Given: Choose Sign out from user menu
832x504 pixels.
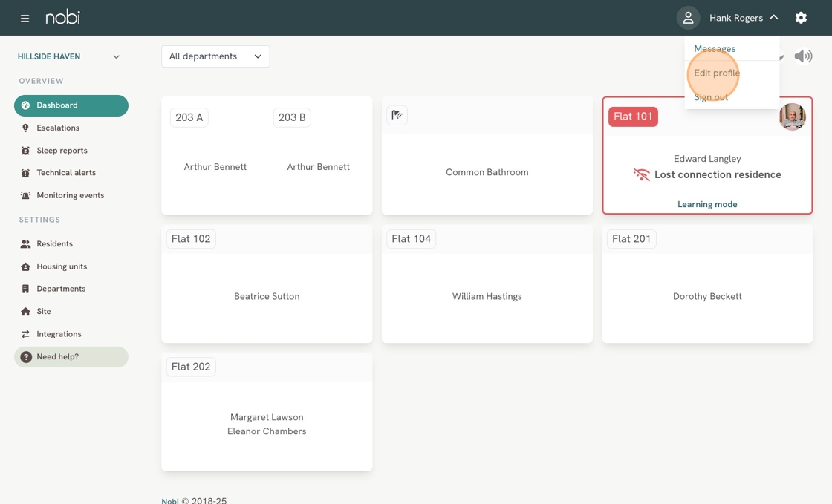Looking at the screenshot, I should [711, 97].
